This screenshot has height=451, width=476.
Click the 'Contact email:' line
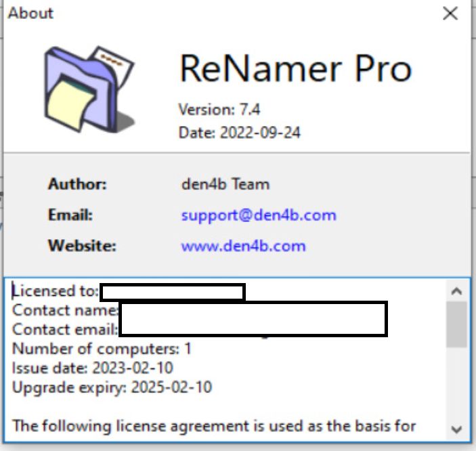pyautogui.click(x=65, y=330)
